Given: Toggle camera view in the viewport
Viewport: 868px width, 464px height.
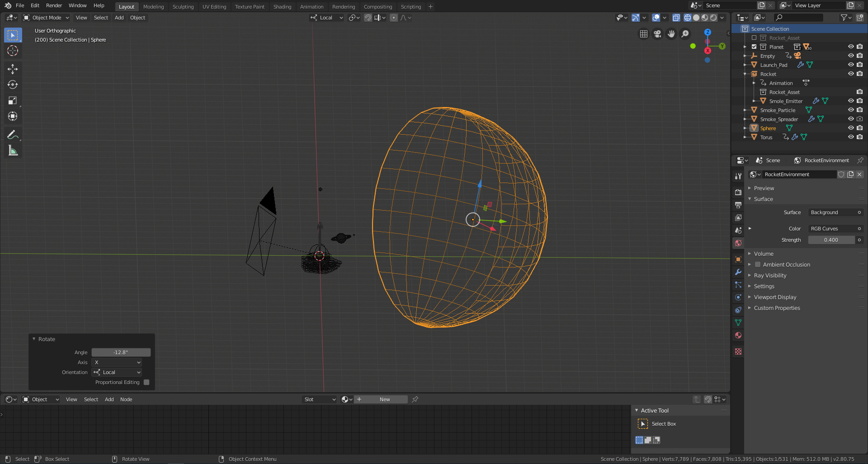Looking at the screenshot, I should (x=657, y=34).
